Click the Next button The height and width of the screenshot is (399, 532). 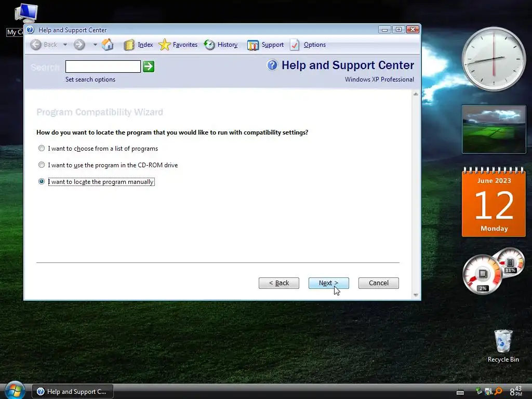328,283
